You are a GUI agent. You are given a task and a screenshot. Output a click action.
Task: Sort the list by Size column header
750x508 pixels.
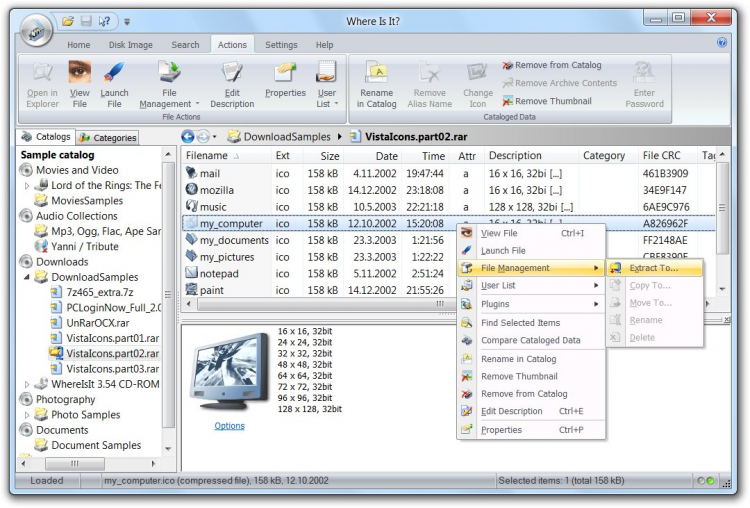tap(328, 156)
